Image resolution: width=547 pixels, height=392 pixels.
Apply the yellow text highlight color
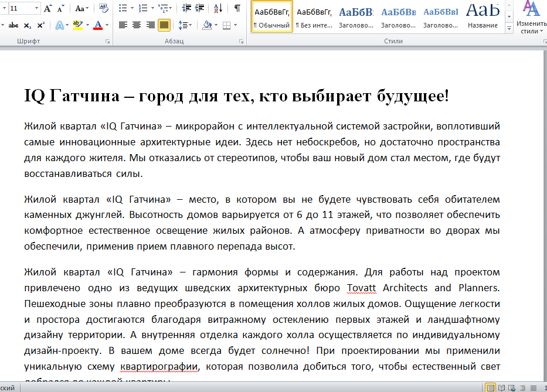point(78,25)
